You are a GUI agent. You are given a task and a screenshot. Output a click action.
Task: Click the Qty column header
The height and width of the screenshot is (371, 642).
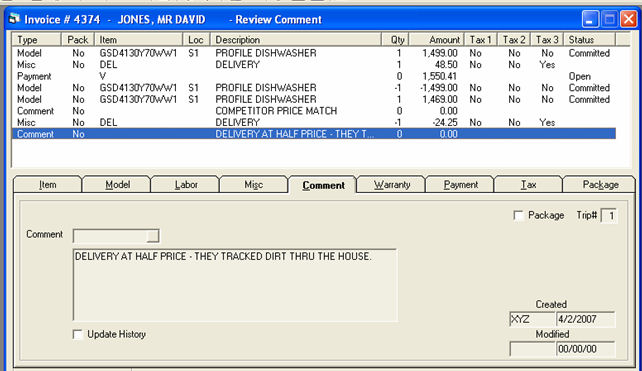395,40
